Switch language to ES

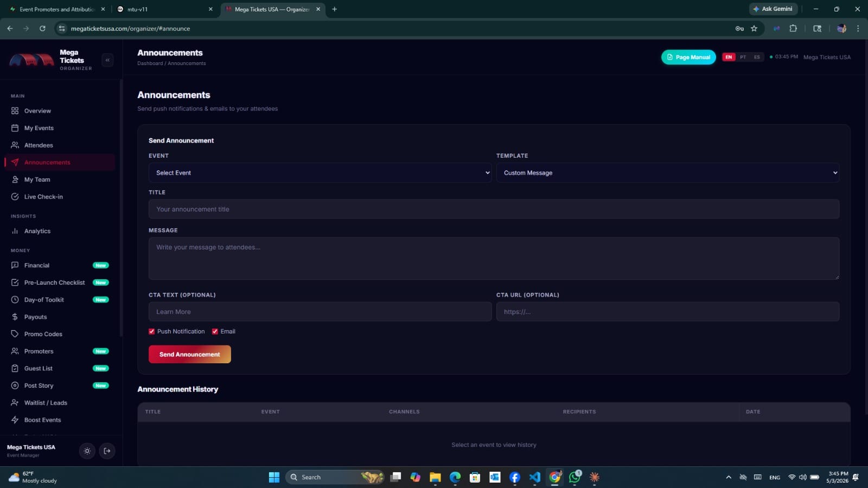[x=757, y=57]
